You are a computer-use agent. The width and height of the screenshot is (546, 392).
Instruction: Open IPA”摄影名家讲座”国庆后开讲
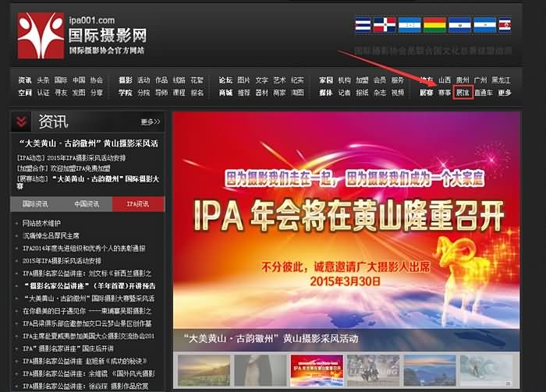pos(69,348)
